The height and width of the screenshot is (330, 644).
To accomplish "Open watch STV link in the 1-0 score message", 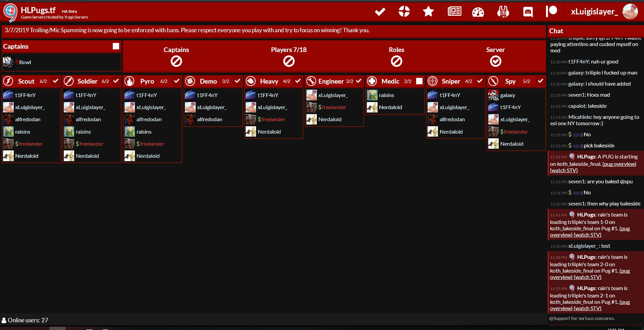I will coord(587,235).
